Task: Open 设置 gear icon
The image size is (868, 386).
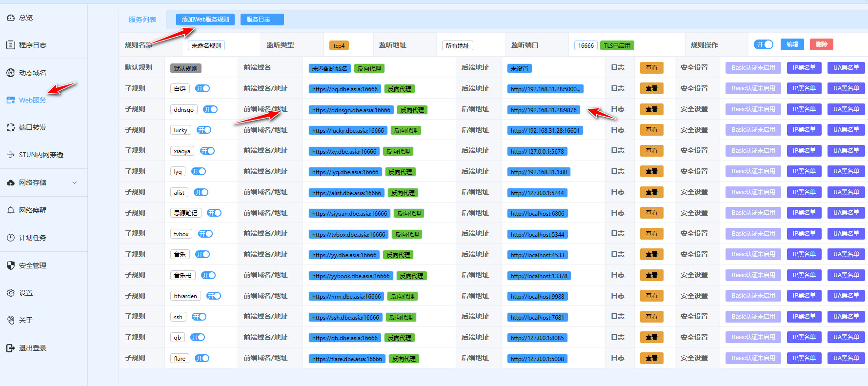Action: pos(11,293)
